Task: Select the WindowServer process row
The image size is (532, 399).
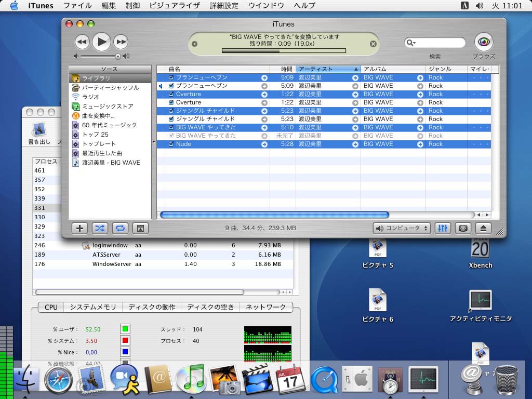Action: pos(163,264)
